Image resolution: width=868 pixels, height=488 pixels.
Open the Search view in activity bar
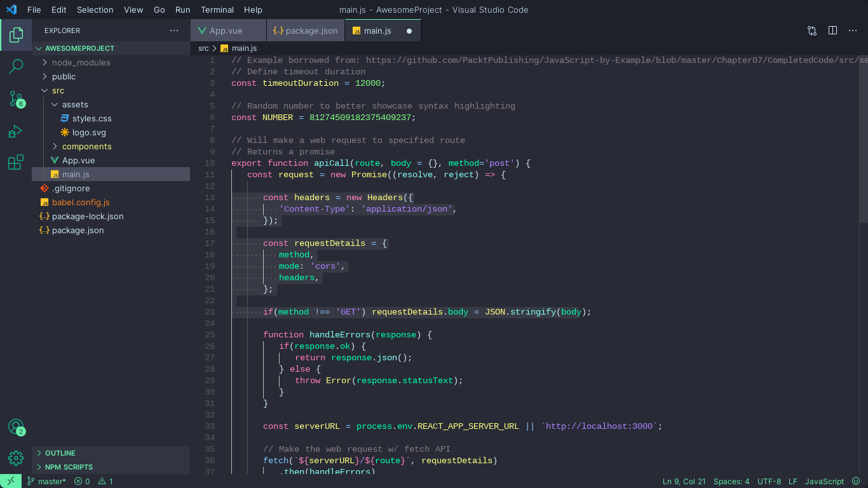[x=16, y=66]
